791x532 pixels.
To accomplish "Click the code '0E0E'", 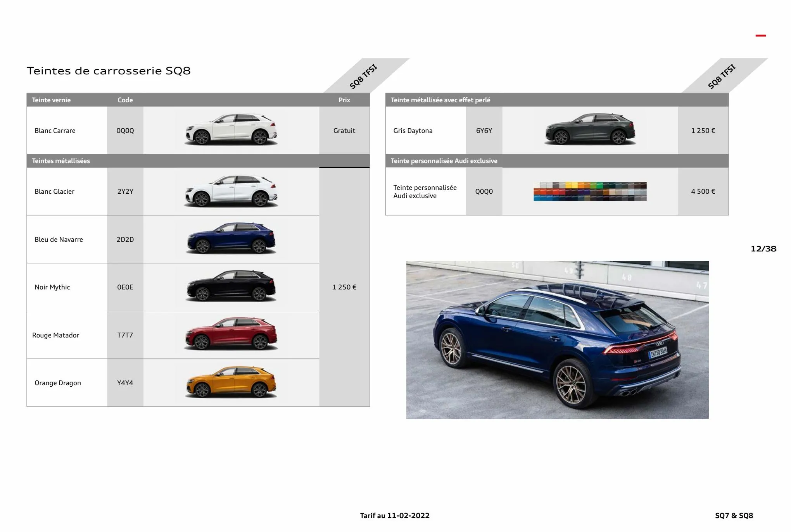I will 125,287.
